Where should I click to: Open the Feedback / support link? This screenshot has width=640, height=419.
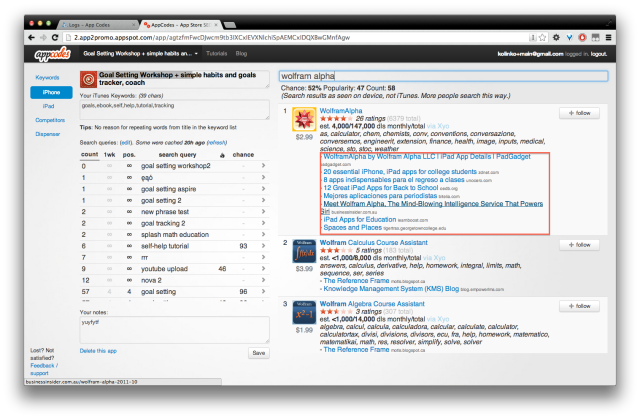coord(44,369)
